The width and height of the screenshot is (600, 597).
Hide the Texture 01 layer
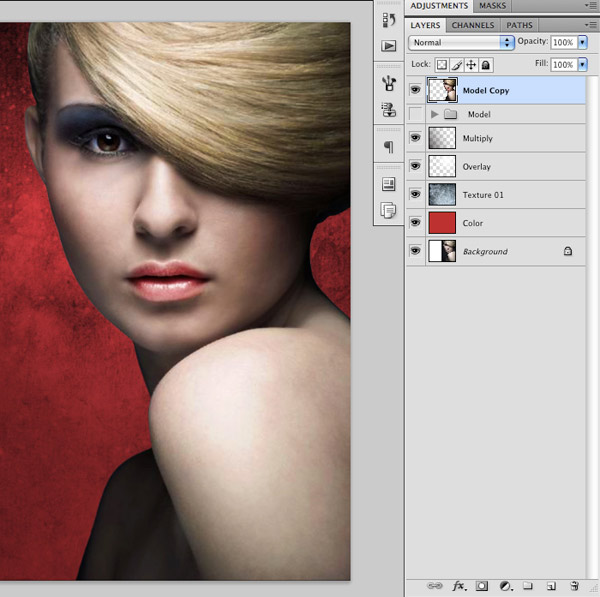415,195
